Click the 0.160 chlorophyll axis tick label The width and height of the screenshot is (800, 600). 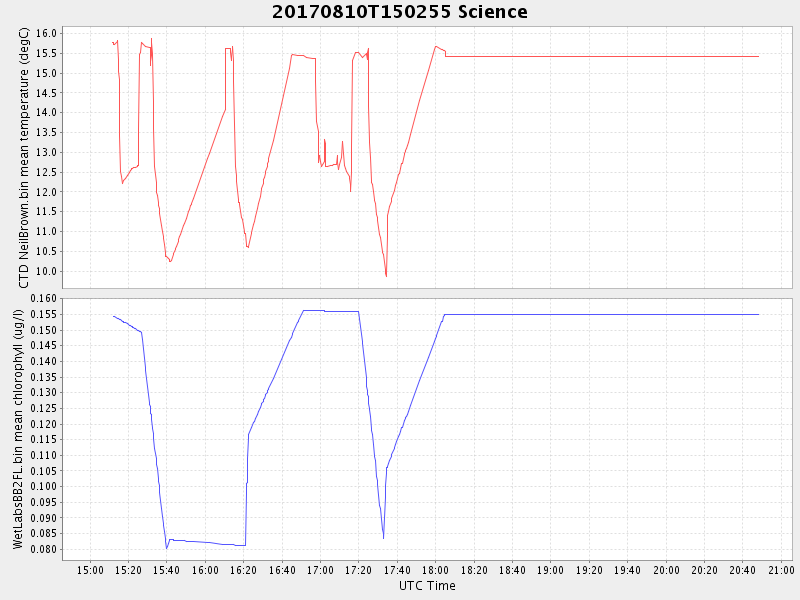coord(45,299)
